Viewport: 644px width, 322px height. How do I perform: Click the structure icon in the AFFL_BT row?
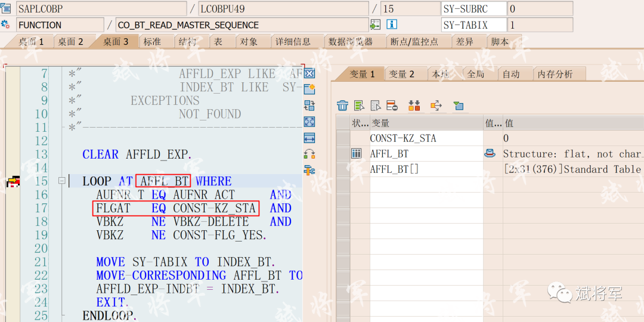356,154
